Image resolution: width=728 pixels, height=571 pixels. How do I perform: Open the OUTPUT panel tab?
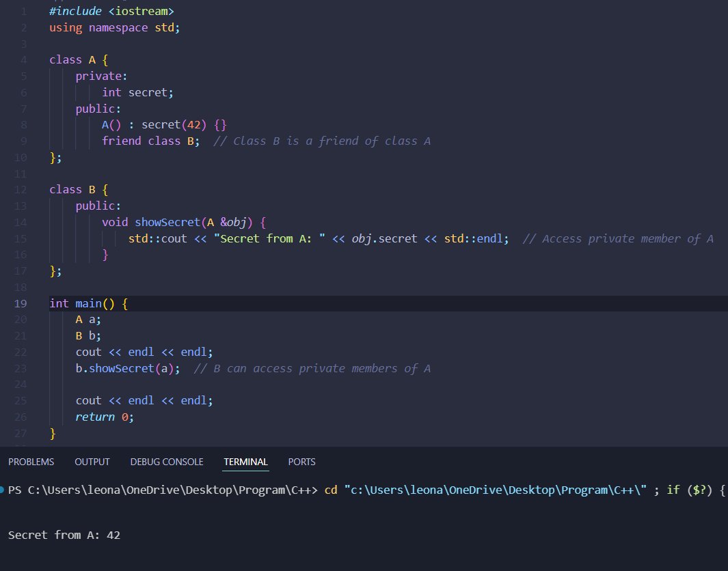(92, 462)
